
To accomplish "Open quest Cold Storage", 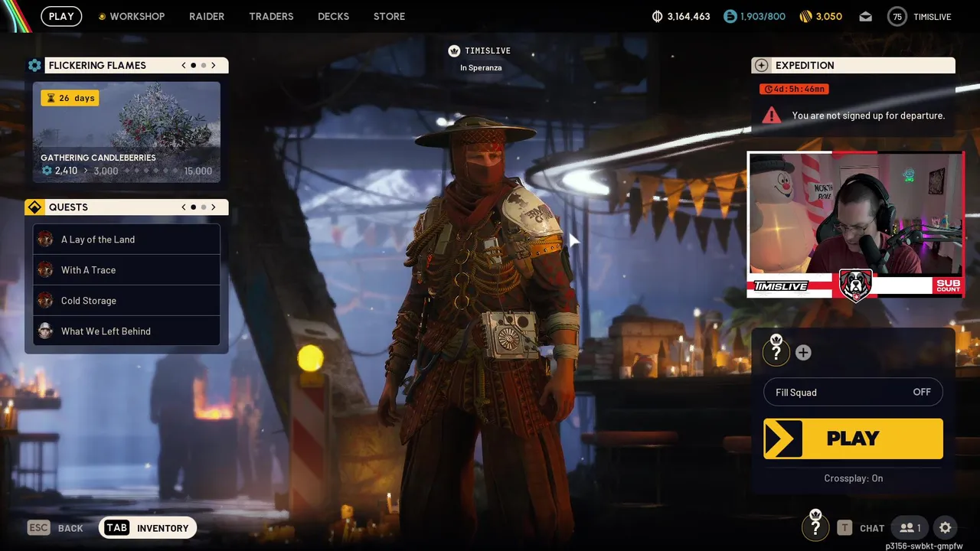I will click(x=126, y=301).
